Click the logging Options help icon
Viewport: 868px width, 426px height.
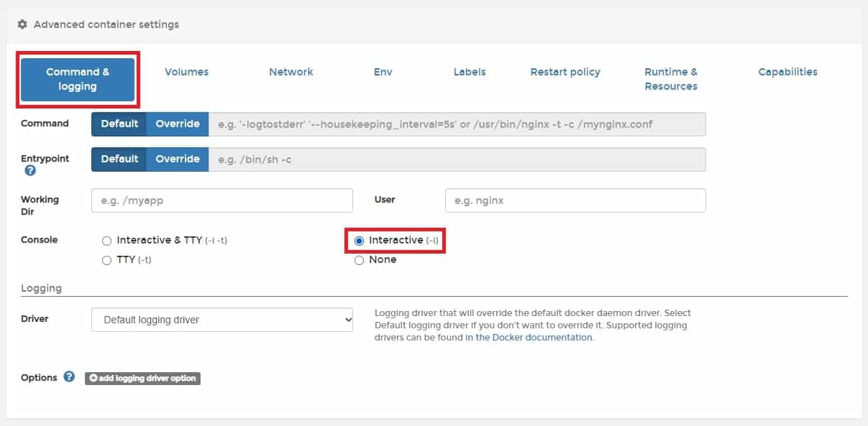click(x=69, y=376)
